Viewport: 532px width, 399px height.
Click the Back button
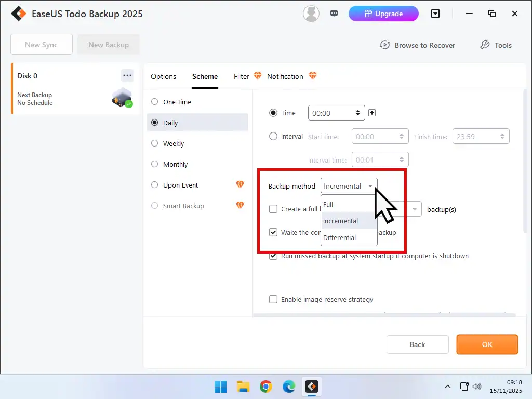(417, 344)
